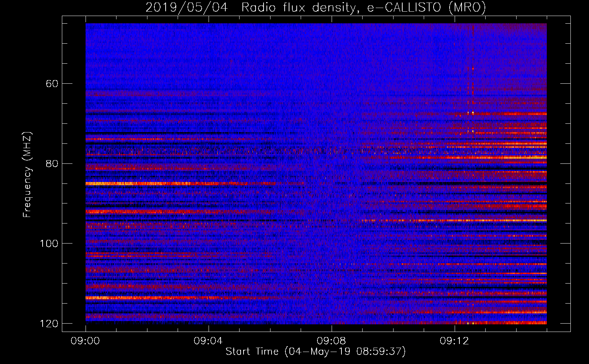Image resolution: width=589 pixels, height=364 pixels.
Task: Click the 09:04 time tick label
Action: coord(208,341)
